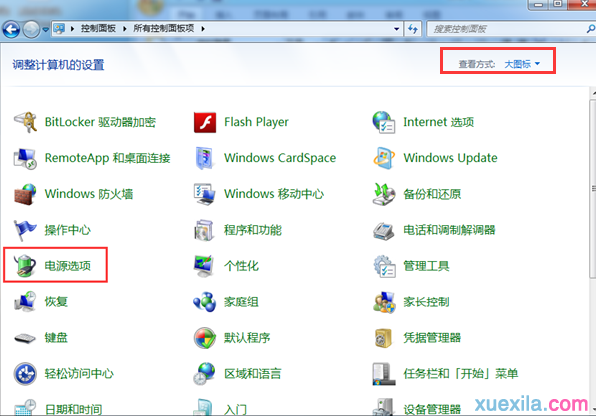Click the 区域和语言 text label
The height and width of the screenshot is (416, 596).
pyautogui.click(x=253, y=373)
